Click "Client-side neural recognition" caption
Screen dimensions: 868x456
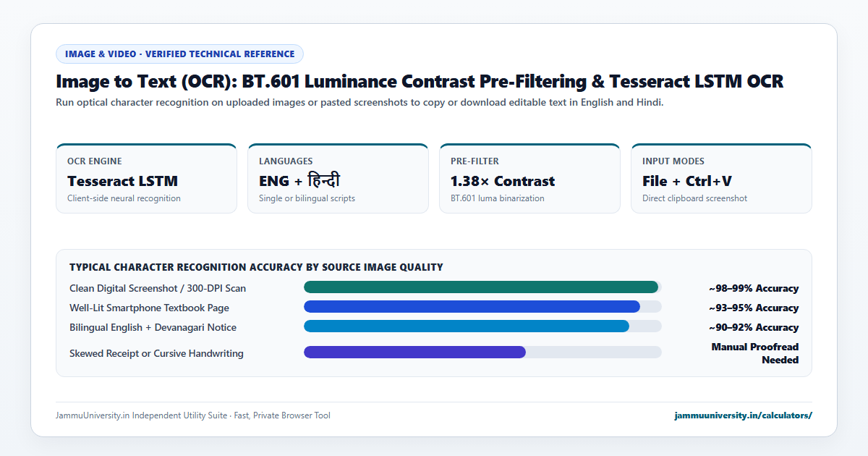[x=124, y=198]
